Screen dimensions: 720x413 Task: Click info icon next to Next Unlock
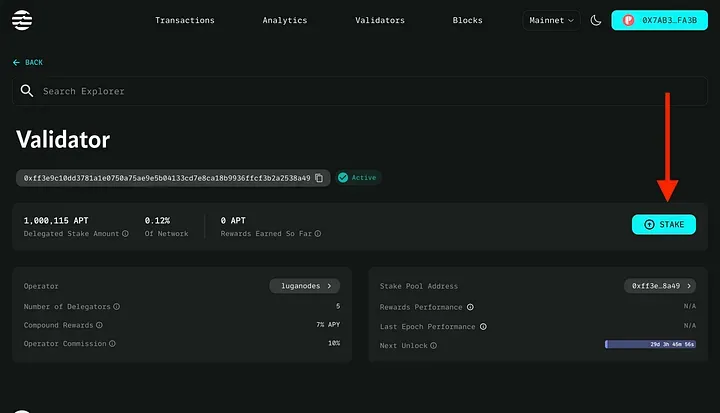click(431, 344)
